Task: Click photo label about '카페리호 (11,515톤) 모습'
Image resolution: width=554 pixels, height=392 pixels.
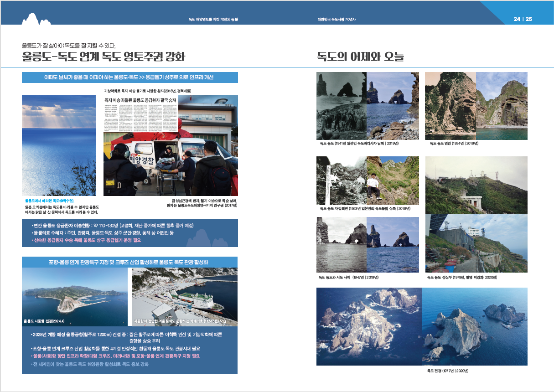Action: click(179, 322)
